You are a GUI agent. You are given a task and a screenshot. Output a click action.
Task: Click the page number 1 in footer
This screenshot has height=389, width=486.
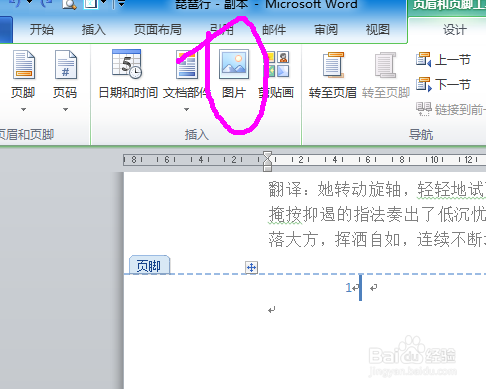click(349, 287)
